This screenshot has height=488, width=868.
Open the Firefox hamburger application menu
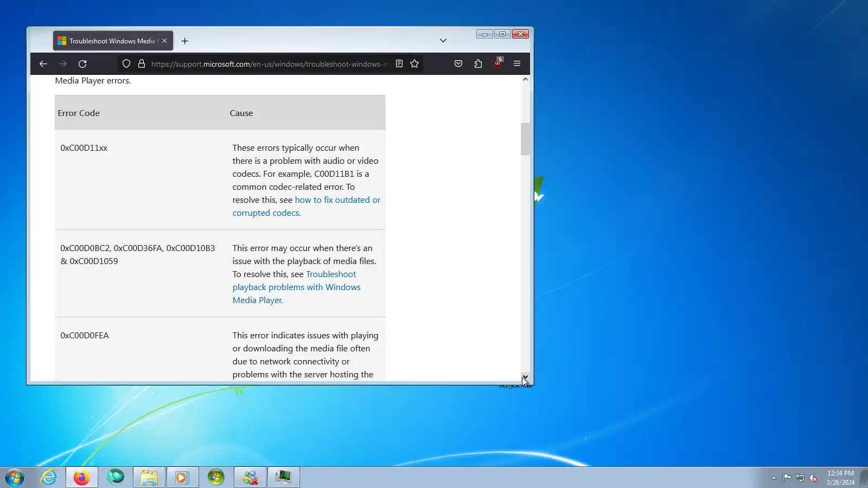point(517,64)
